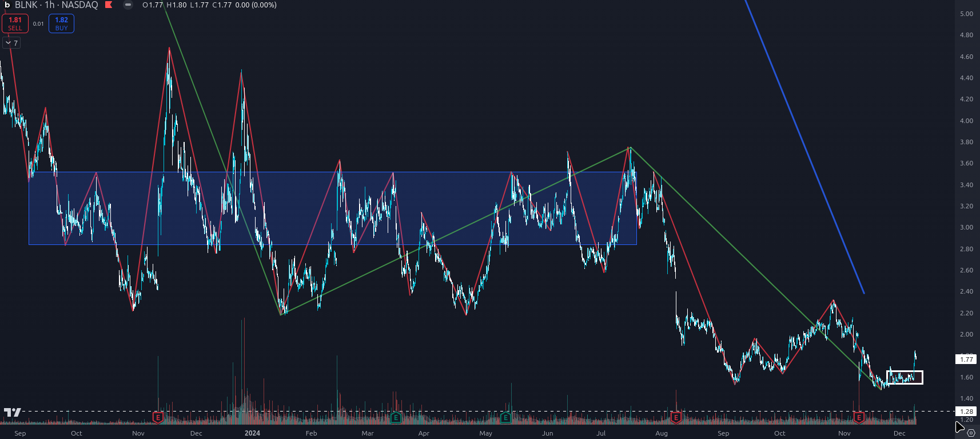Click the 2024 label on the time axis
The width and height of the screenshot is (980, 439).
(252, 433)
